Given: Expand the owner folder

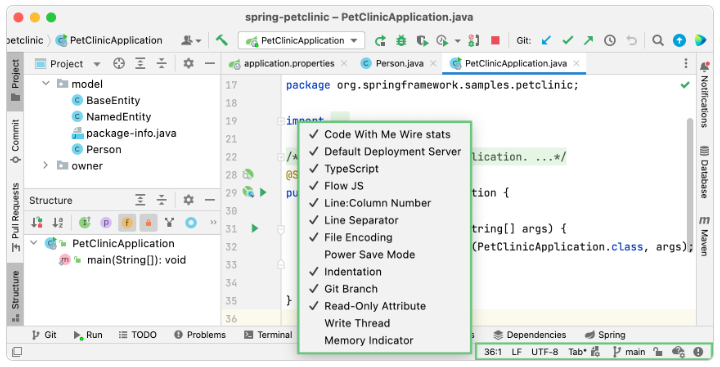Looking at the screenshot, I should tap(45, 165).
